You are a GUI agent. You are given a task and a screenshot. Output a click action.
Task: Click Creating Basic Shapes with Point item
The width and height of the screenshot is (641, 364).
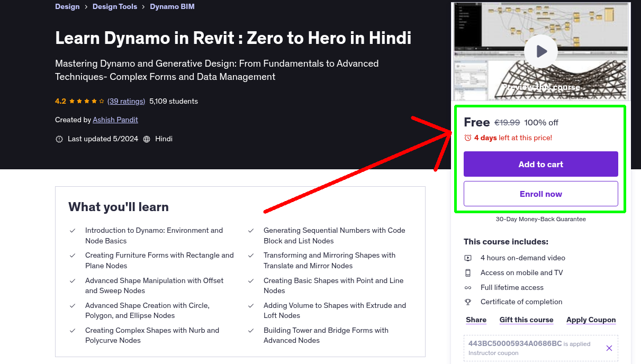[333, 286]
